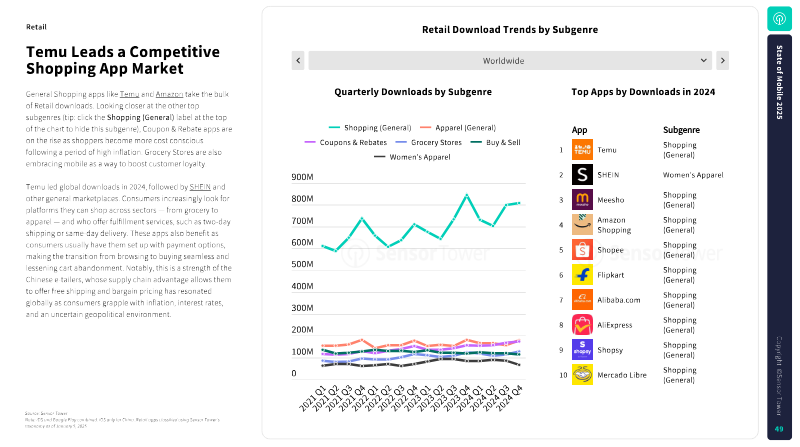This screenshot has height=447, width=800.
Task: Click the Shopsy name text
Action: click(610, 350)
